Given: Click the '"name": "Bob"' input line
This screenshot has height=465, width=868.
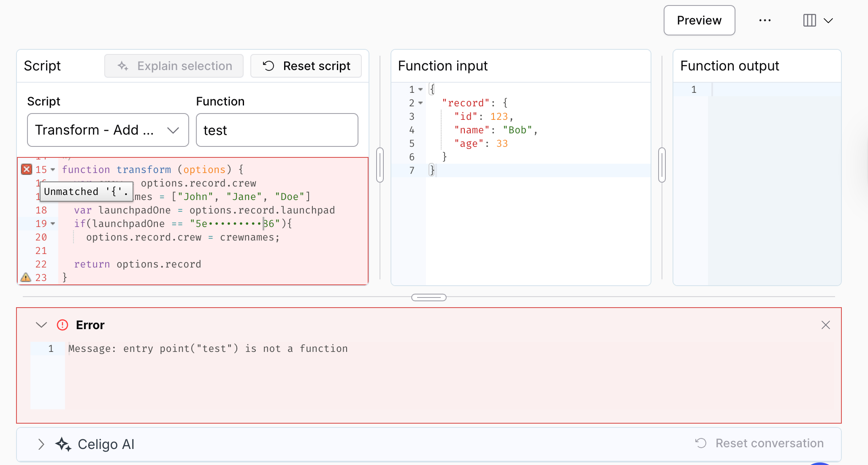Looking at the screenshot, I should (496, 130).
